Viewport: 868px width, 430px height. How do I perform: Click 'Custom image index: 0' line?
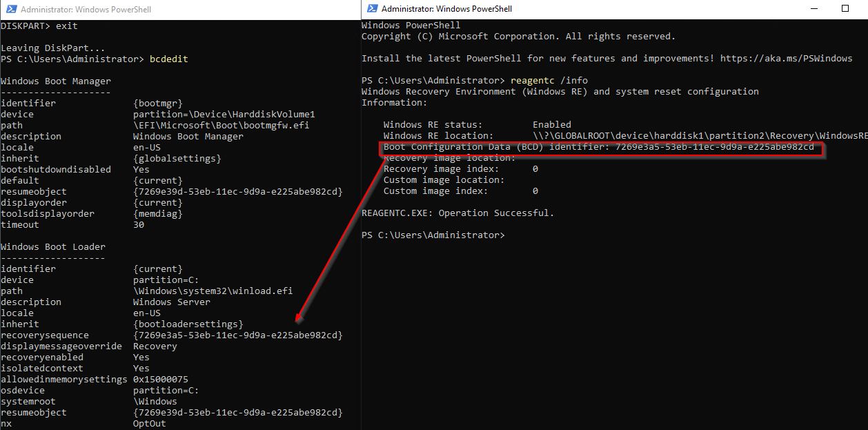(461, 191)
